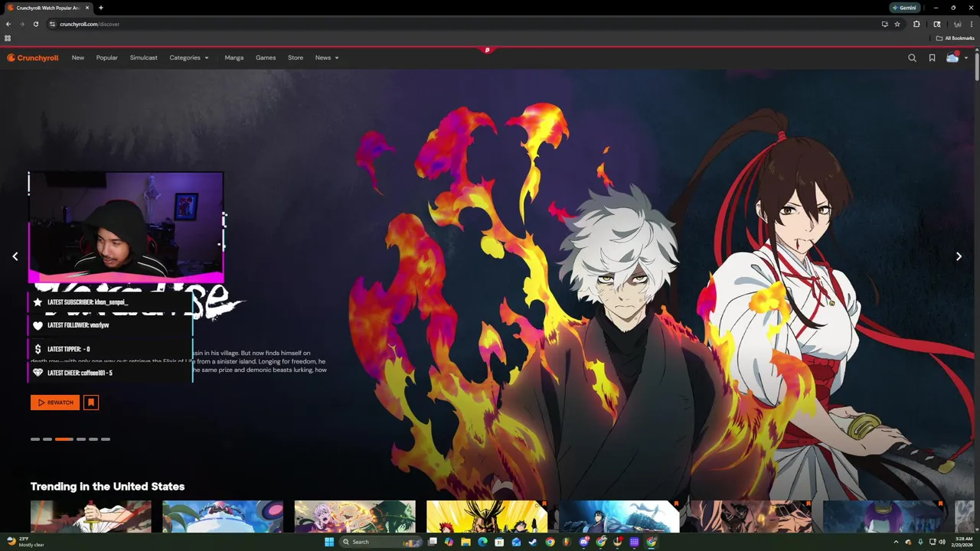
Task: Bookmark this tab with the star icon
Action: (897, 24)
